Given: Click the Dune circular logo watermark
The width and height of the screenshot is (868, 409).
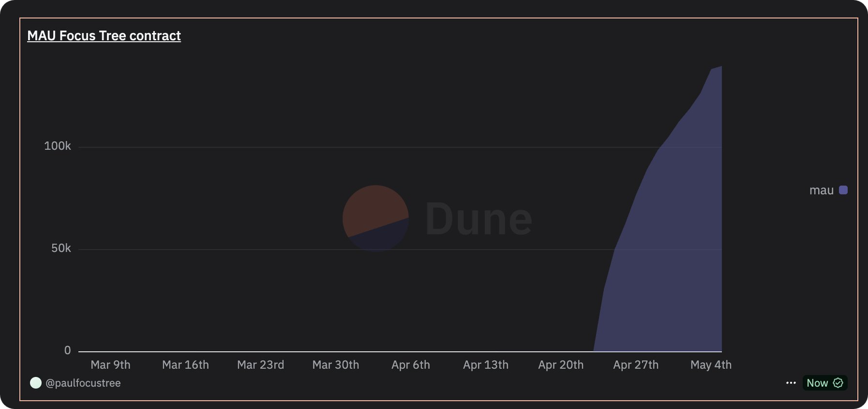Looking at the screenshot, I should (x=375, y=218).
